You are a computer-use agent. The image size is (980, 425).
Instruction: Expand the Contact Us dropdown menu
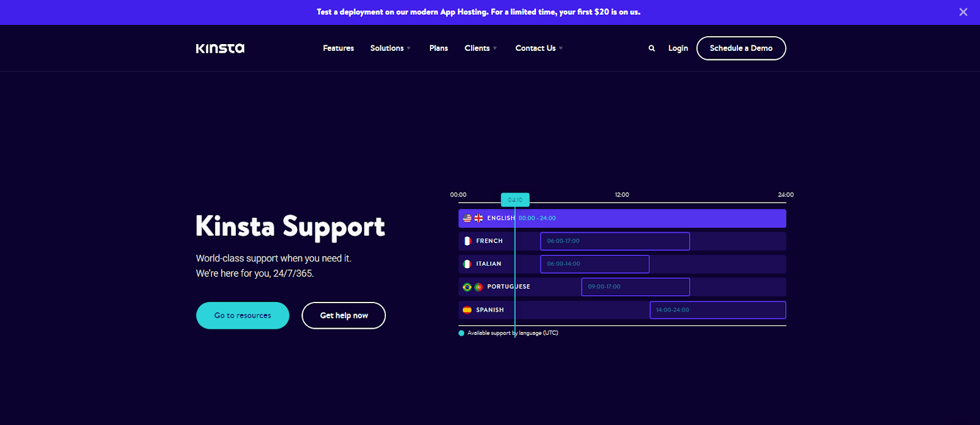(x=538, y=48)
